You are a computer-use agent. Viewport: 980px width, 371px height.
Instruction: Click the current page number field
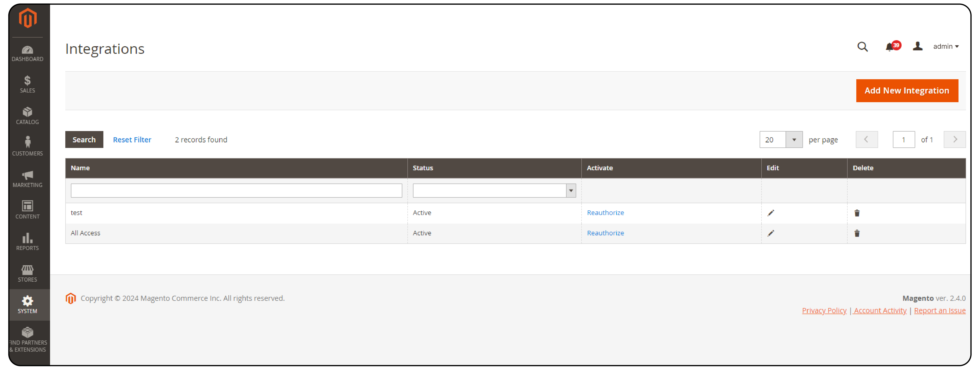(904, 140)
